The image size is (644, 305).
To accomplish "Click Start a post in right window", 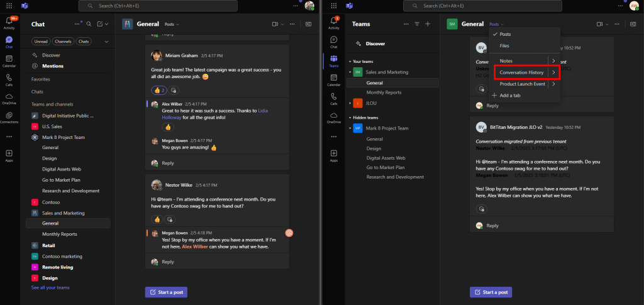I will (x=491, y=292).
